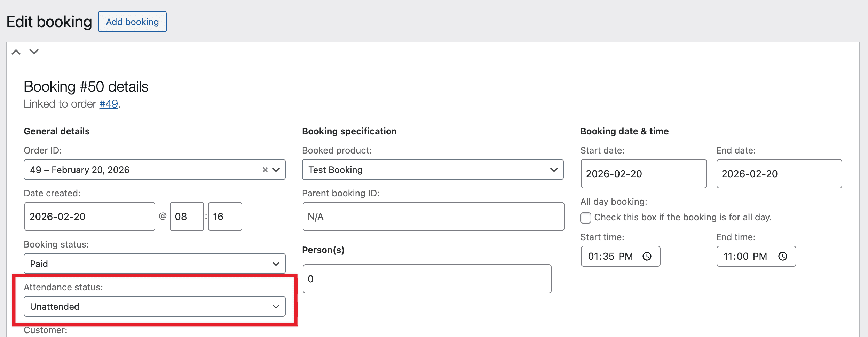868x337 pixels.
Task: Click the End date field
Action: 779,174
